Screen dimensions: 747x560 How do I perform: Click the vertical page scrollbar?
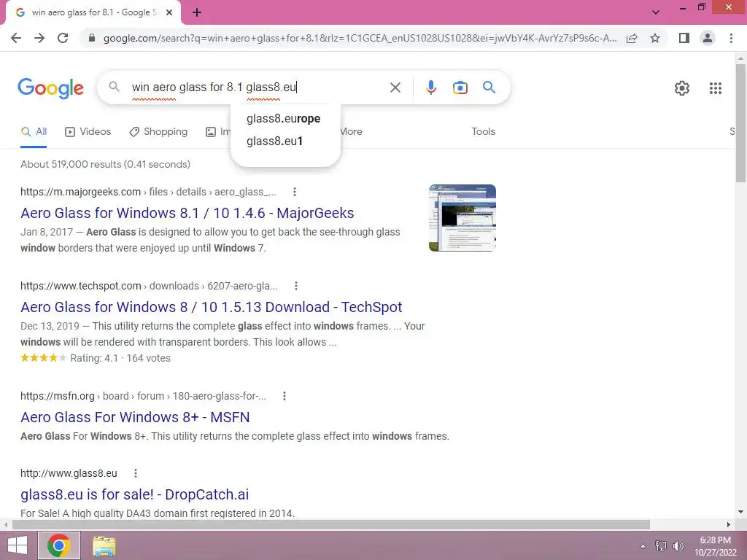click(740, 122)
